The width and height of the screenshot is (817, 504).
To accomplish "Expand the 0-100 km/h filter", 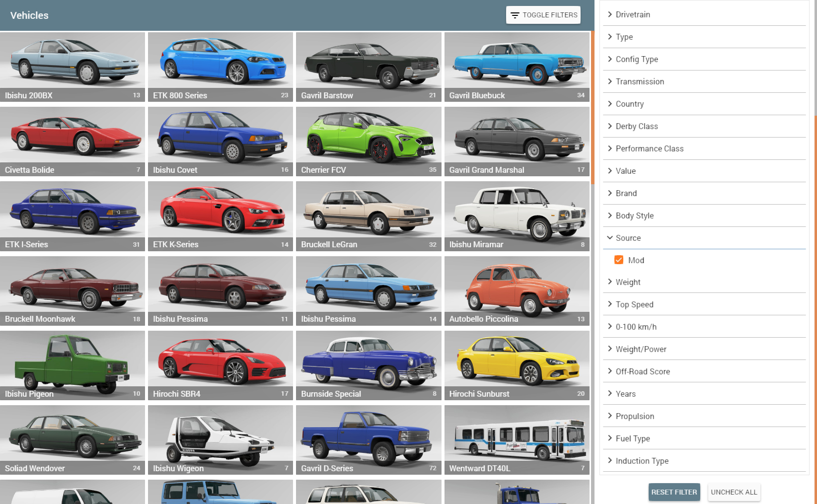I will (704, 327).
